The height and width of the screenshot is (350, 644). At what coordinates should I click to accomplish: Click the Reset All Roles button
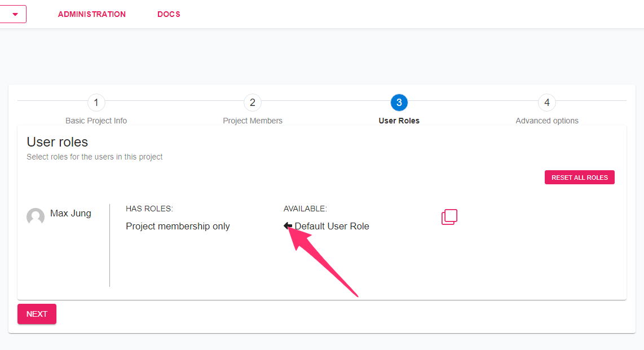[x=580, y=178]
